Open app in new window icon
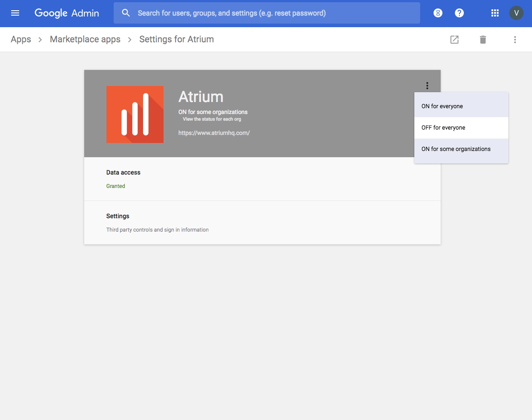Screen dimensions: 532x420 point(454,40)
